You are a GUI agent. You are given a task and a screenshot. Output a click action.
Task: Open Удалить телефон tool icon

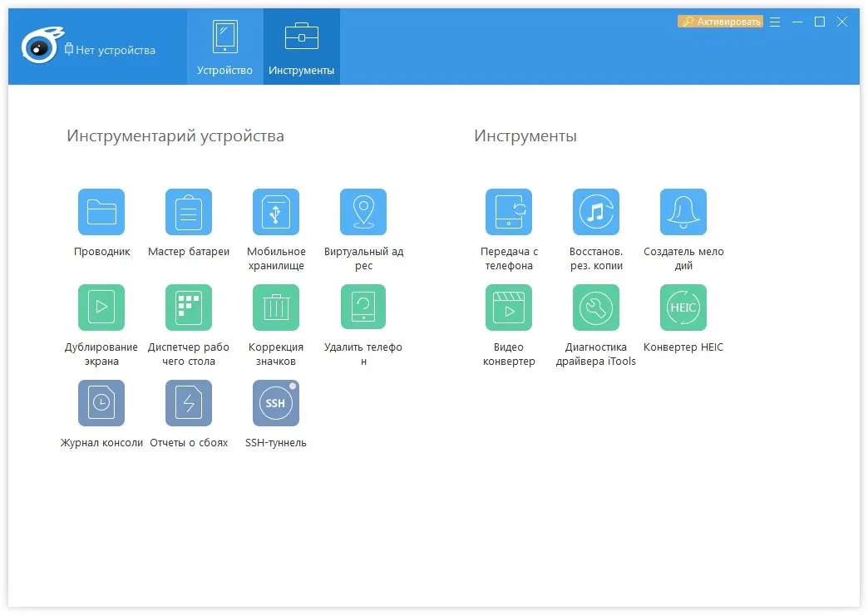[x=363, y=307]
